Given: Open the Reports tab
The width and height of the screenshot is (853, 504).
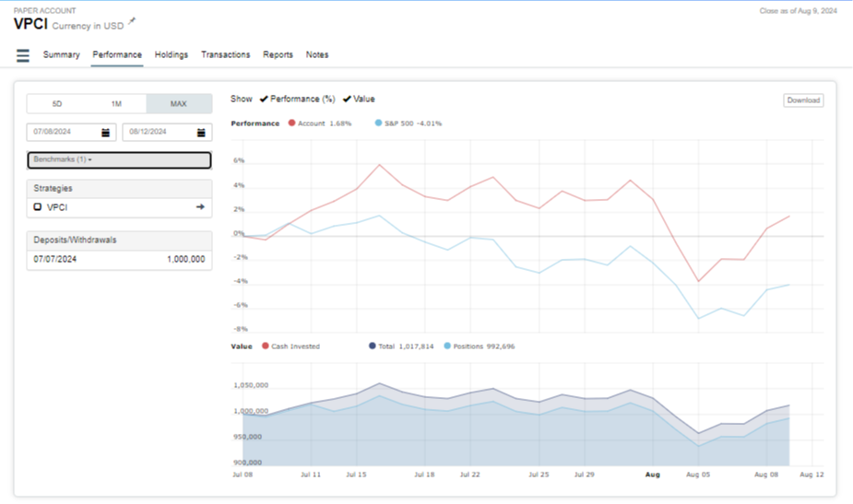Looking at the screenshot, I should (x=278, y=55).
